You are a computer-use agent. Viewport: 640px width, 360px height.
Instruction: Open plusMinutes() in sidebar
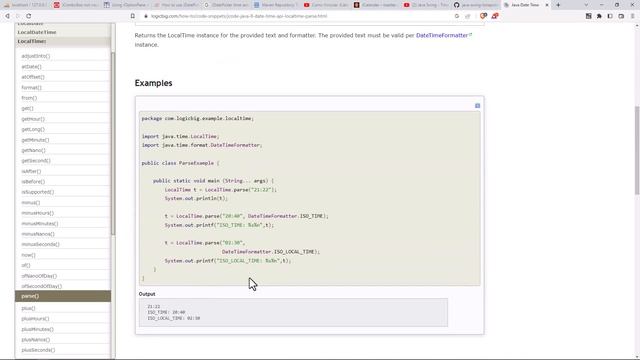(x=38, y=329)
